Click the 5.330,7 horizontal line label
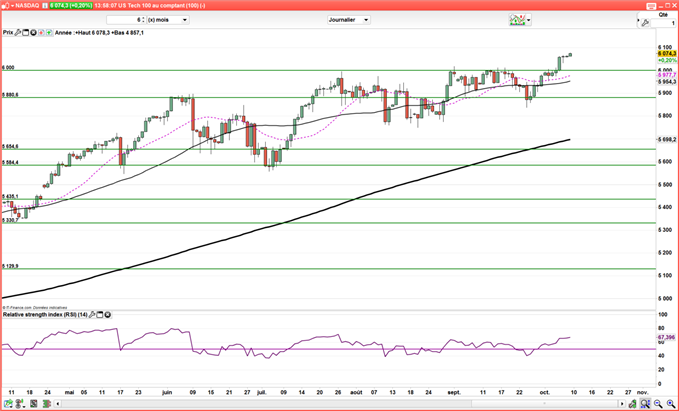The image size is (679, 411). [x=10, y=220]
